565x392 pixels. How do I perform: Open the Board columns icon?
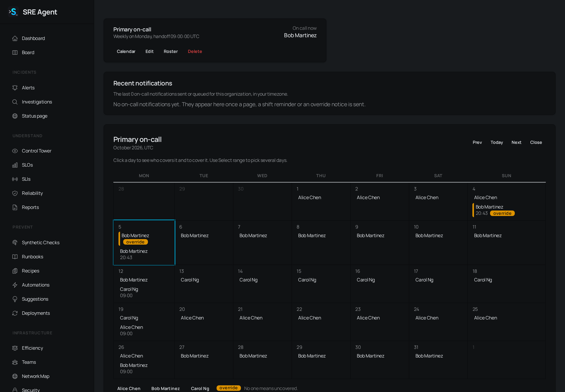15,52
